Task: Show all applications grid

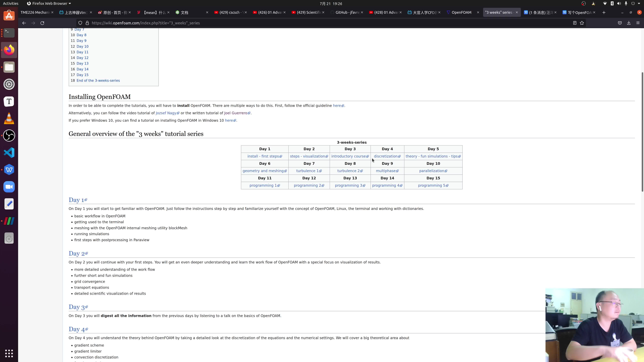Action: tap(9, 353)
